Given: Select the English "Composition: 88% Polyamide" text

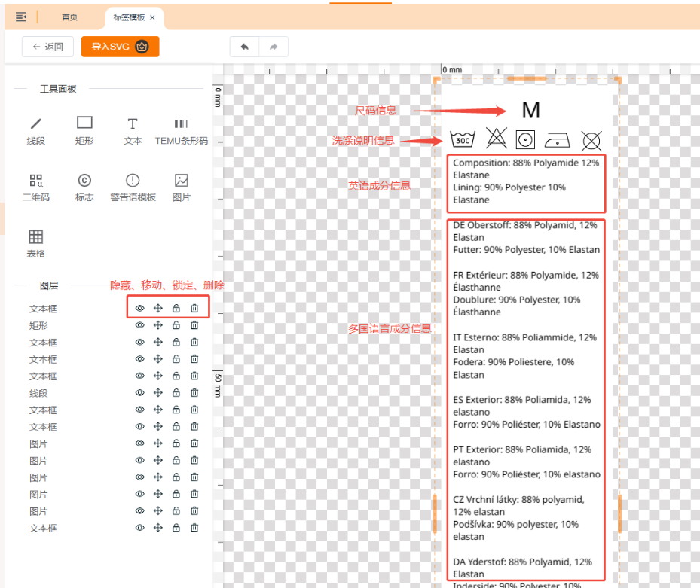Looking at the screenshot, I should pos(526,181).
